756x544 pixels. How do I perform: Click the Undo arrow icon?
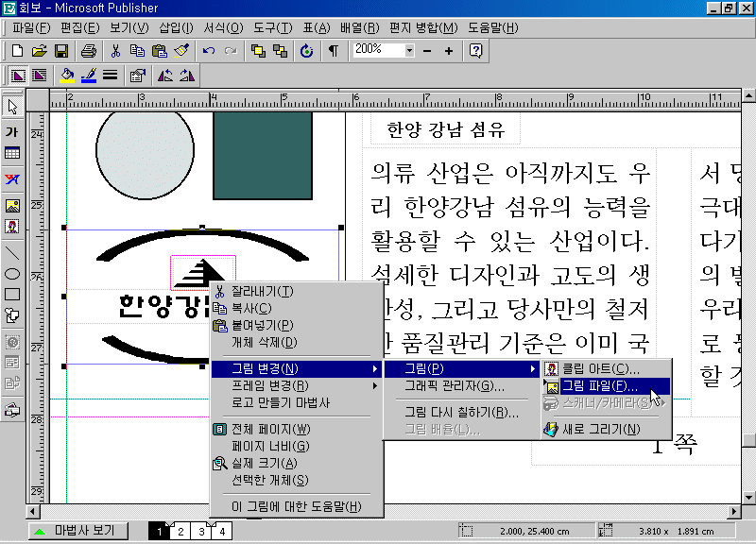[x=209, y=51]
